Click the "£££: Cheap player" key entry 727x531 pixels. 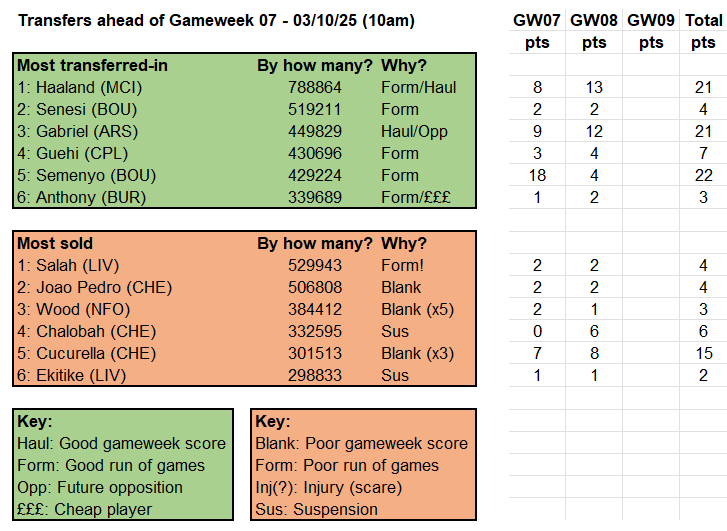pos(84,509)
